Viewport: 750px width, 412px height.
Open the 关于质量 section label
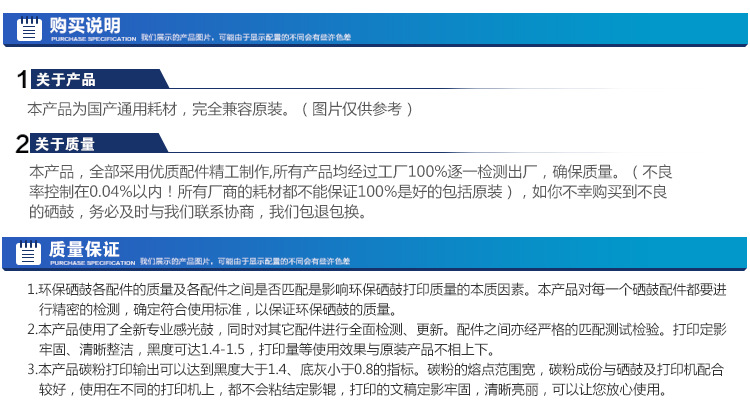click(66, 144)
